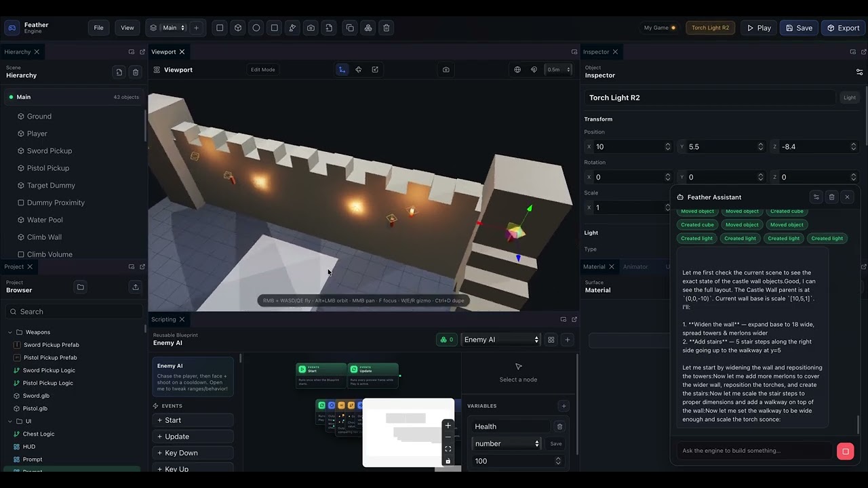The width and height of the screenshot is (868, 488).
Task: Click the Hierarchy list scrollbar
Action: click(x=145, y=125)
